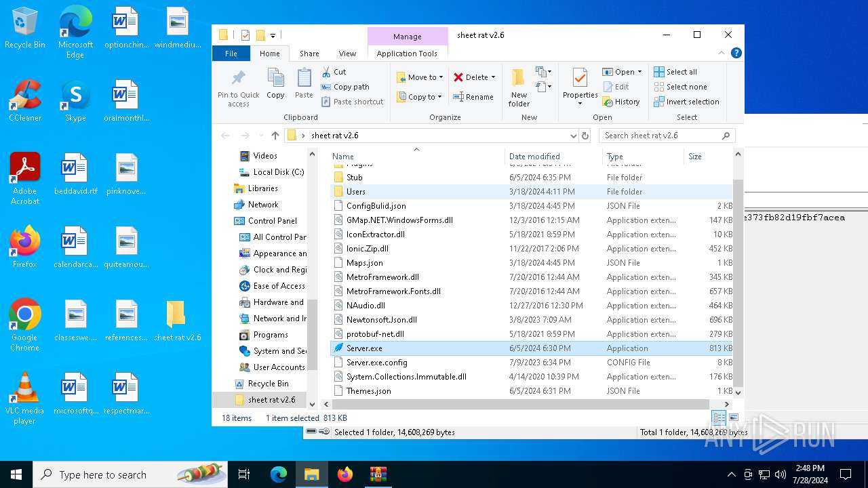Open the Move to dropdown
868x488 pixels.
419,77
